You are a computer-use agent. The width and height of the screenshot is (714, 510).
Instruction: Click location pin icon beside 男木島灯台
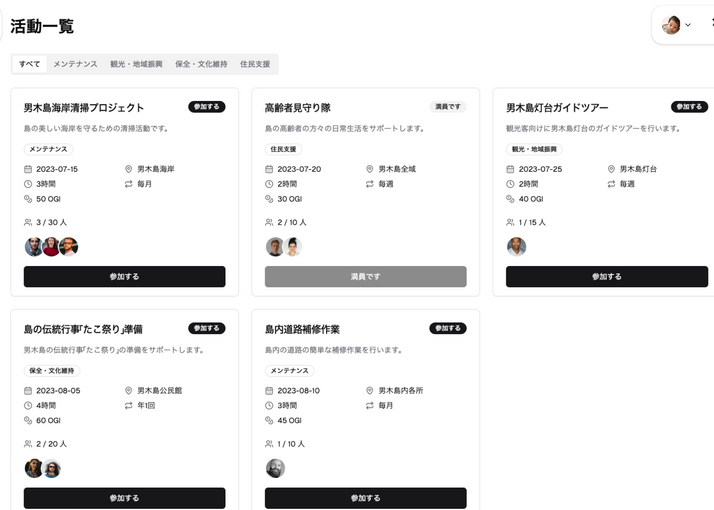pos(610,169)
